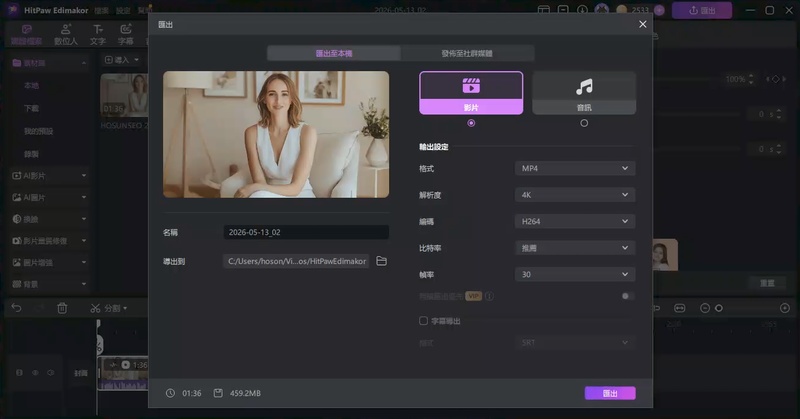Toggle the track mute speaker icon
Viewport: 800px width, 419px height.
51,373
